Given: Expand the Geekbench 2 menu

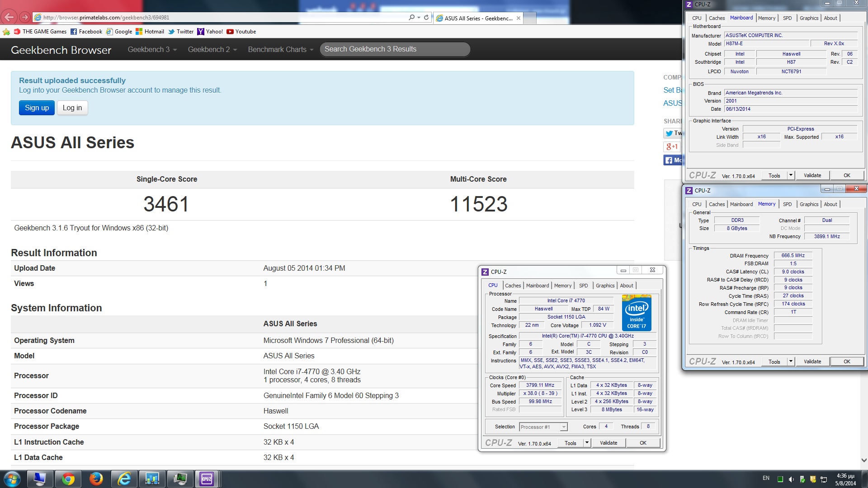Looking at the screenshot, I should coord(212,49).
